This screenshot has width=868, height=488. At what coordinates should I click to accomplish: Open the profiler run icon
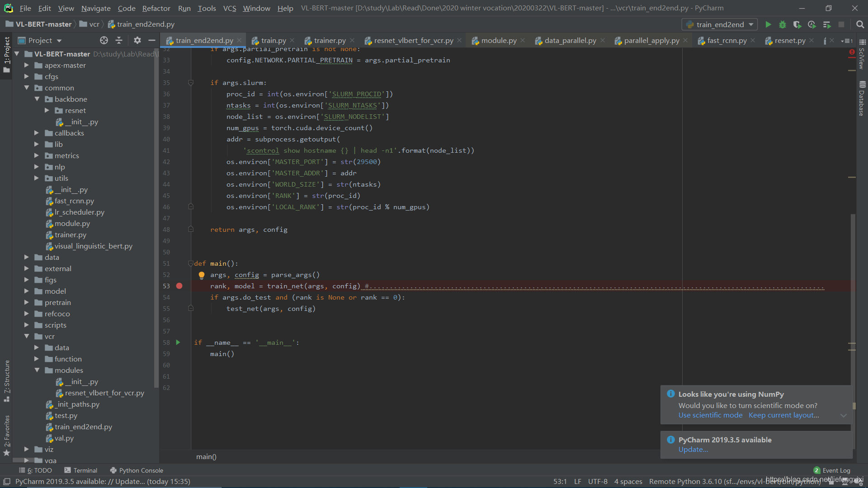(x=812, y=24)
